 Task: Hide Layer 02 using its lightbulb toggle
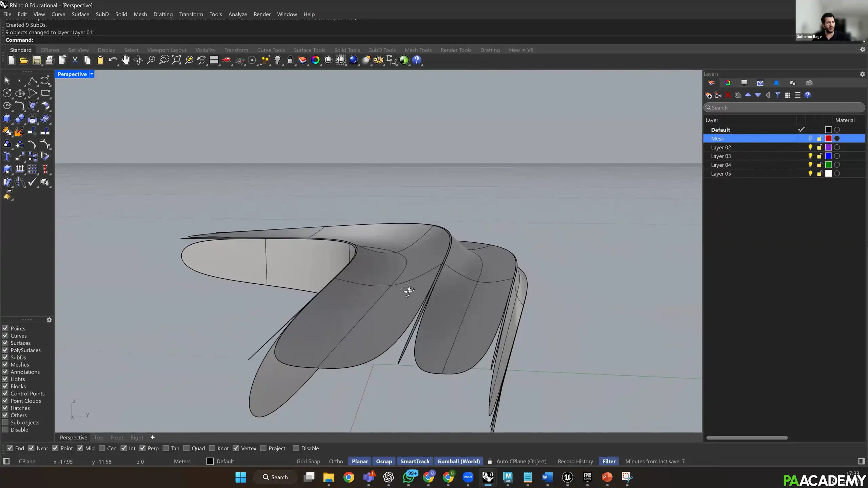point(810,147)
